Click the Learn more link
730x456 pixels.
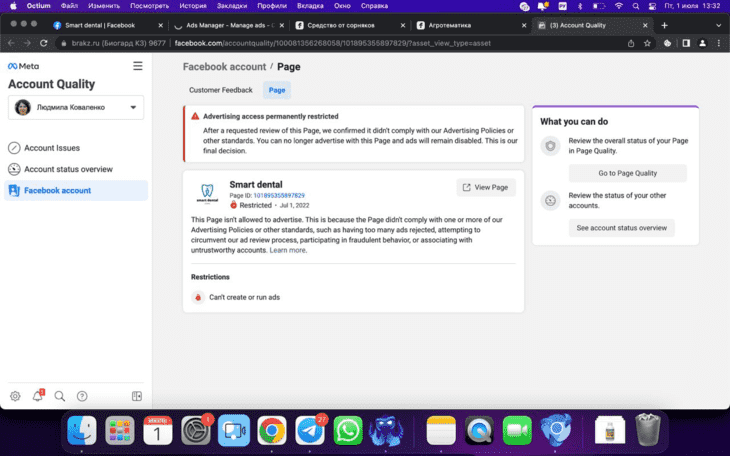click(287, 250)
